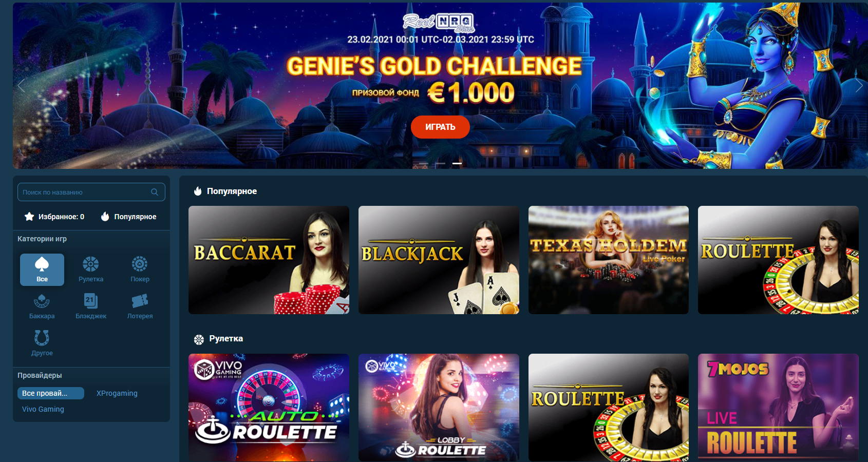Viewport: 868px width, 462px height.
Task: Click the Поиск по названию search field
Action: pyautogui.click(x=91, y=192)
